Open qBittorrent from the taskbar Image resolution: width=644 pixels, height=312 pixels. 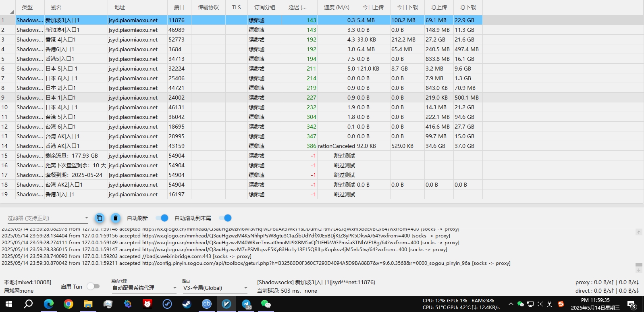point(207,304)
